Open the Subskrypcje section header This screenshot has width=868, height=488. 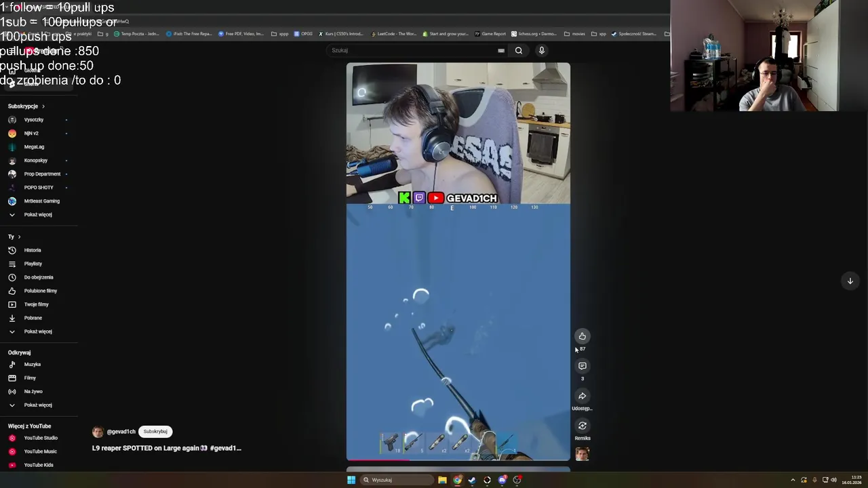(26, 106)
